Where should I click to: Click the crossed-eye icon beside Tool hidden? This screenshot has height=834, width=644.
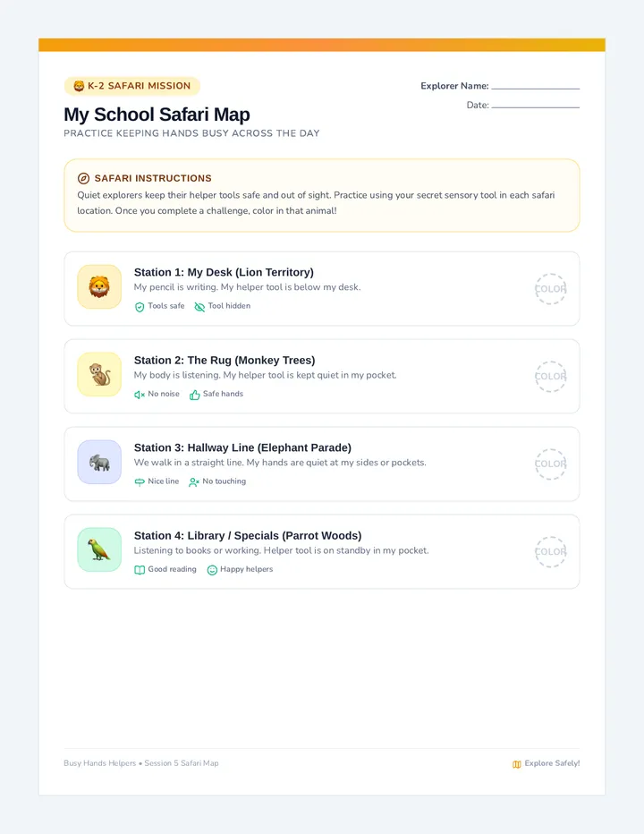click(x=199, y=307)
